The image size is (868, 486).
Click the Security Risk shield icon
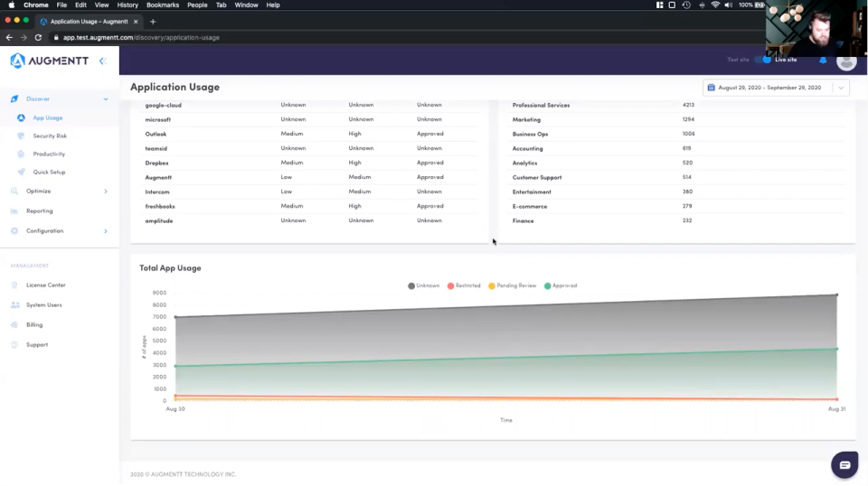[x=21, y=136]
